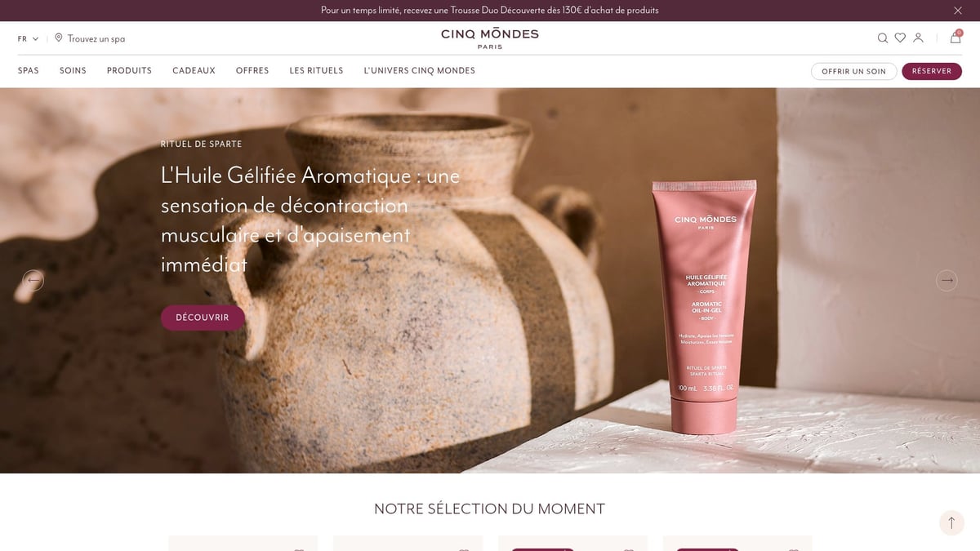Go to the next carousel slide arrow
980x551 pixels.
(x=947, y=281)
